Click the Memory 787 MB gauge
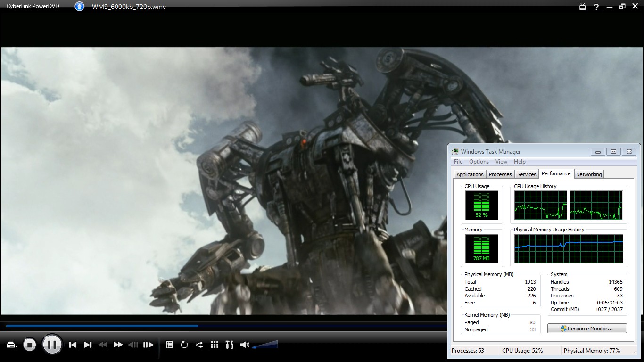The image size is (644, 362). 481,248
